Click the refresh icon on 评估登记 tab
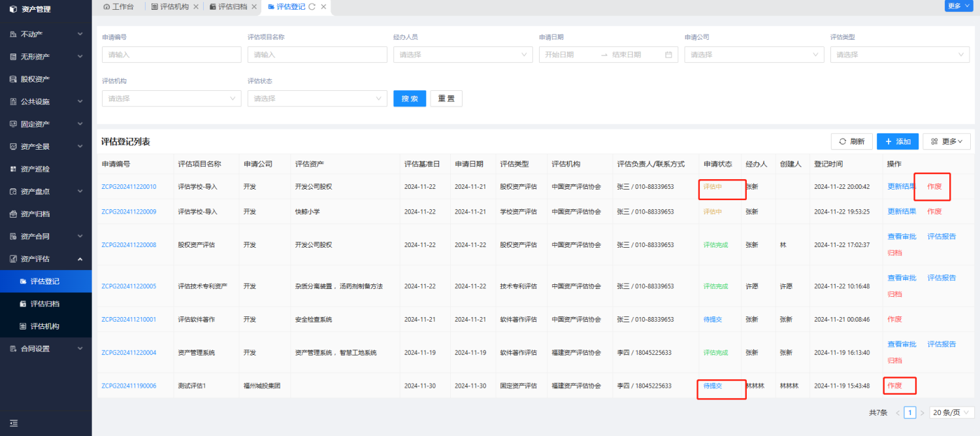 (312, 7)
